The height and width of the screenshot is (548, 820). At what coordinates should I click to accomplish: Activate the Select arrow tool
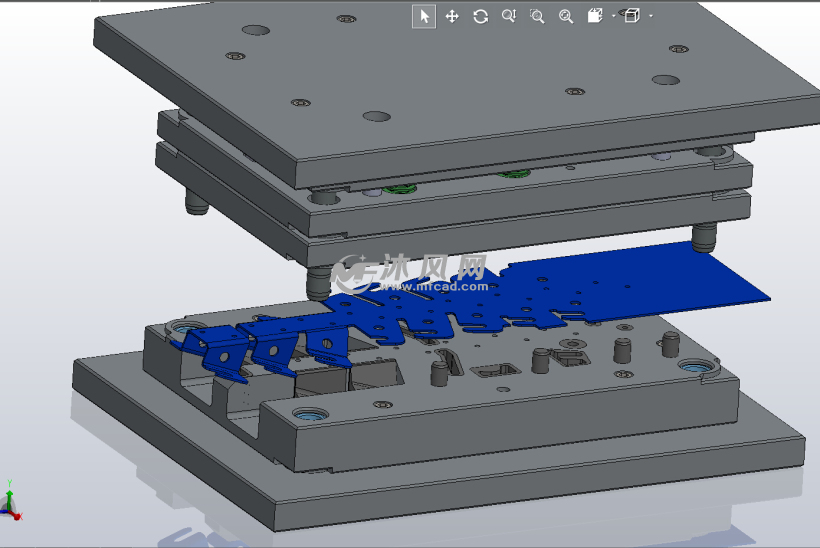424,16
